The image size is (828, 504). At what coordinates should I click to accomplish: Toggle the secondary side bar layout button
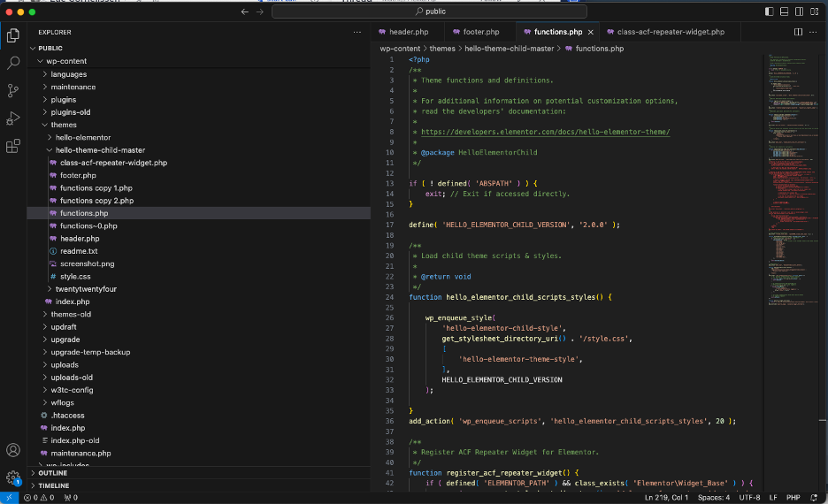798,11
